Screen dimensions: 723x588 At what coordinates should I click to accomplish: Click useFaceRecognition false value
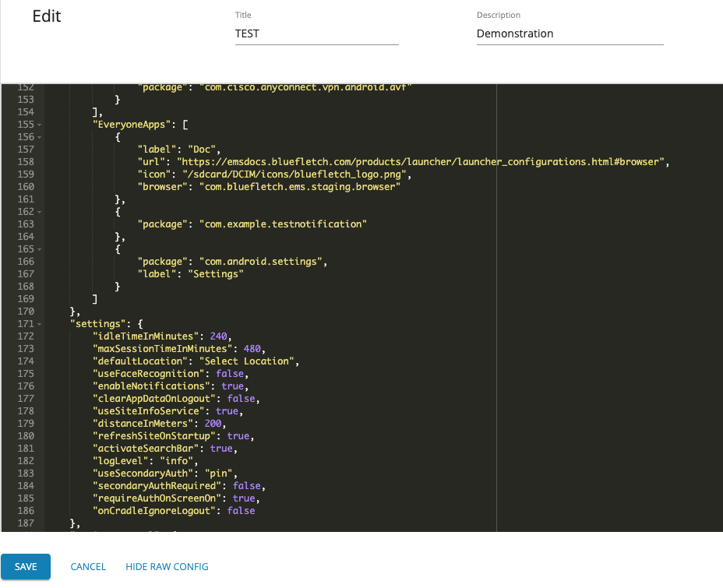tap(230, 373)
